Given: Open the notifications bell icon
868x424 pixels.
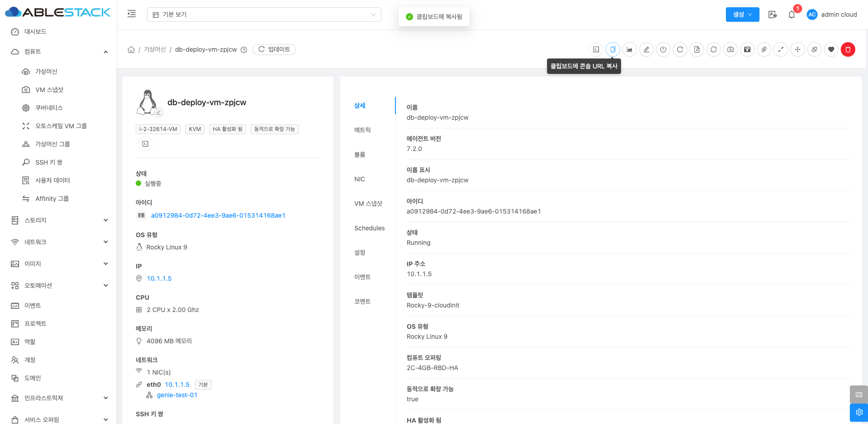Looking at the screenshot, I should [792, 15].
